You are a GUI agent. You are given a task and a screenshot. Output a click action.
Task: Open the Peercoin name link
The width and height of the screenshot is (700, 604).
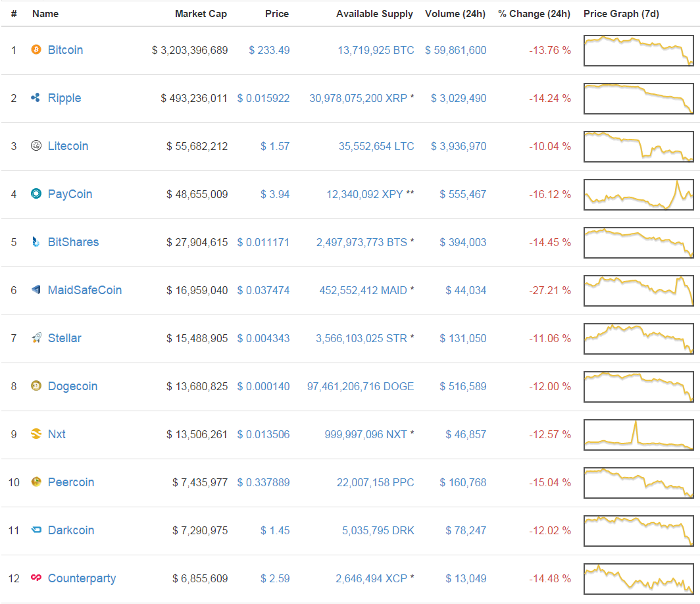point(71,482)
